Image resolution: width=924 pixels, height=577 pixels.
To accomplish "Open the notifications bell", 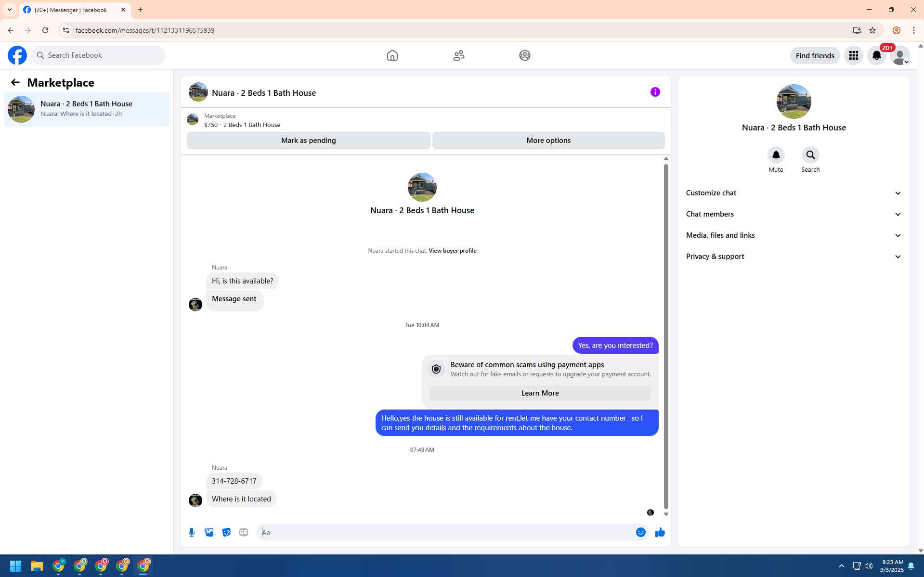I will [x=876, y=55].
